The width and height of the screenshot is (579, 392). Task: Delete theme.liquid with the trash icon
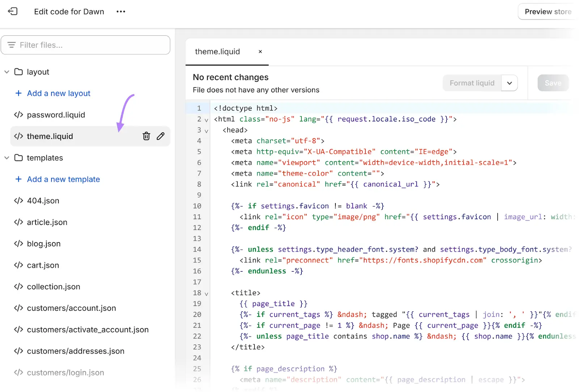pos(146,136)
